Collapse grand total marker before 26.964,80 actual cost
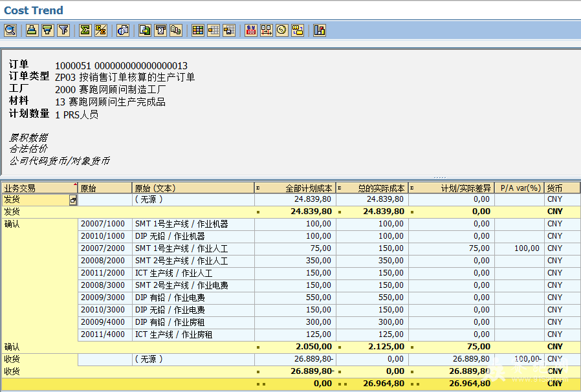 pyautogui.click(x=342, y=384)
